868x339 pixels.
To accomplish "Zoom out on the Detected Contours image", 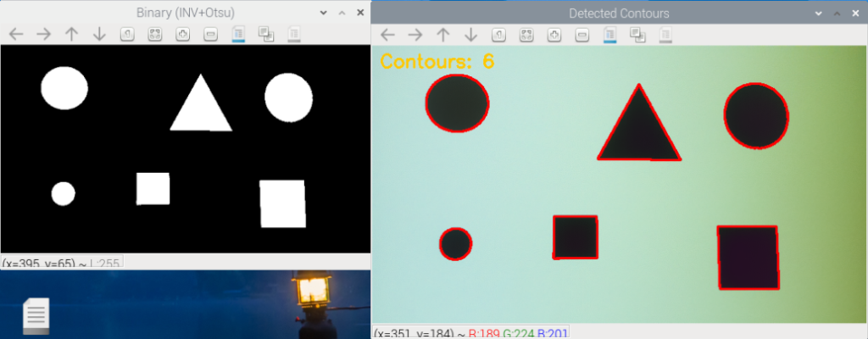I will click(581, 35).
